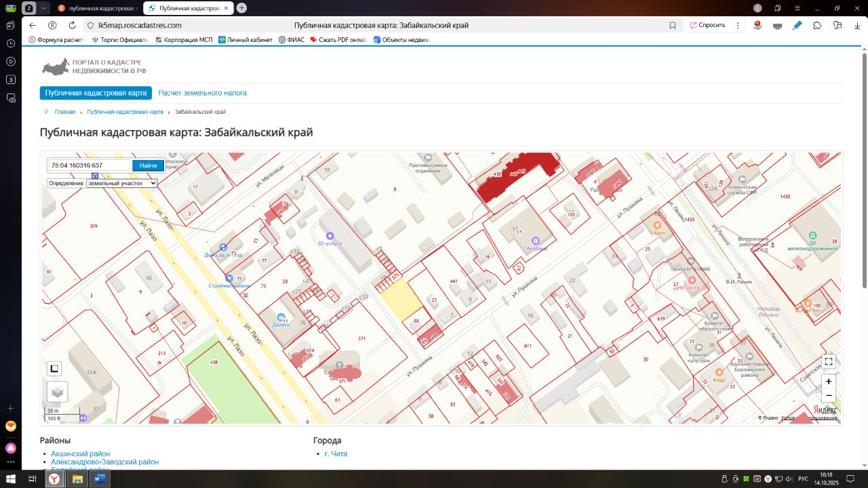The height and width of the screenshot is (488, 868).
Task: Open the page options three-dot menu
Action: coord(738,25)
